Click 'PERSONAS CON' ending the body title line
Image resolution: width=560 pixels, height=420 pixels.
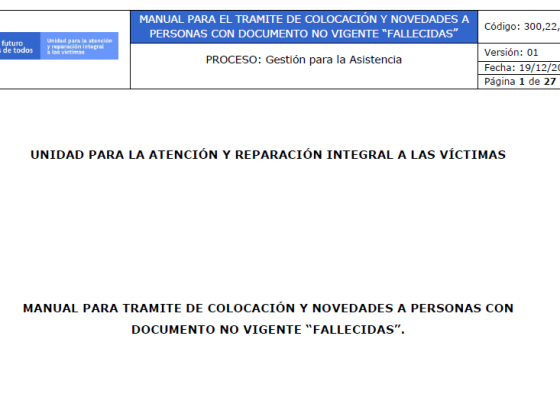(462, 308)
